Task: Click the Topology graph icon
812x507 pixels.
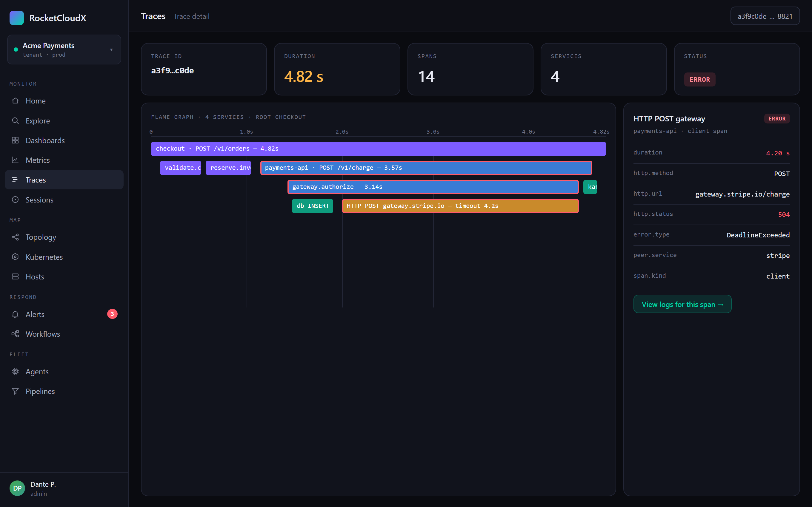Action: click(15, 237)
